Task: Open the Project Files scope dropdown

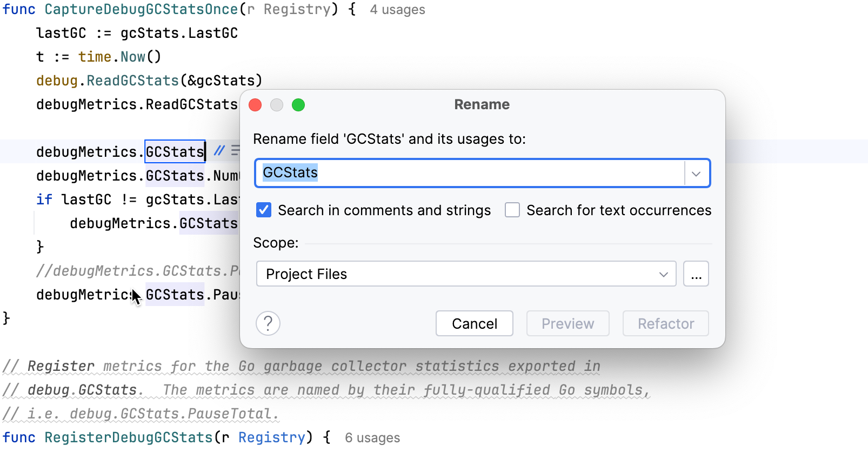Action: [466, 274]
